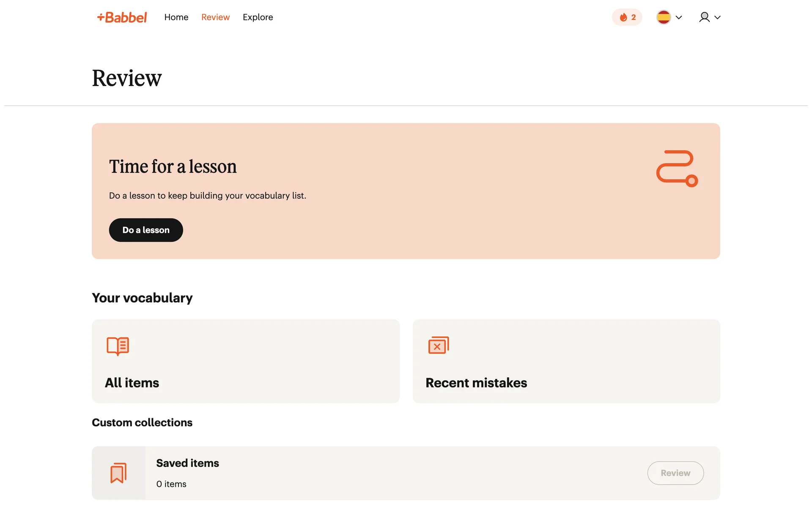Viewport: 812px width, 508px height.
Task: Click the All items book icon
Action: [x=118, y=346]
